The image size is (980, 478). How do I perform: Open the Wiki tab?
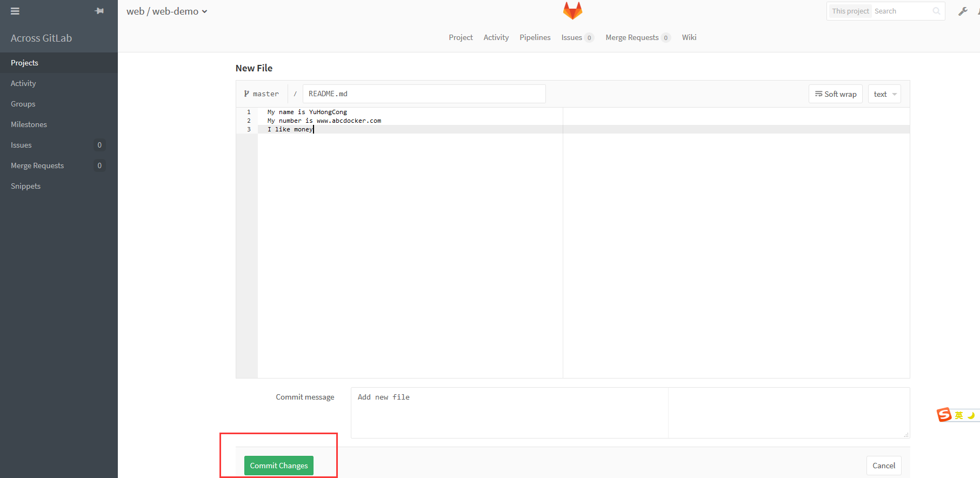[689, 37]
